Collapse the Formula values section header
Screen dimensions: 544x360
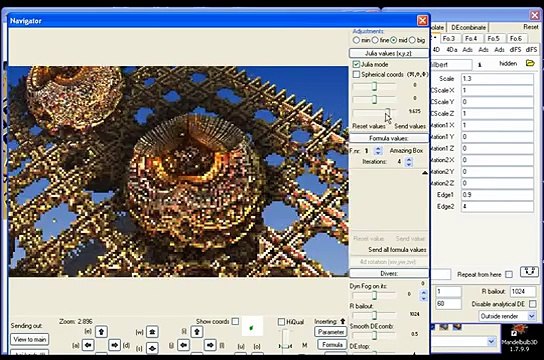click(388, 138)
